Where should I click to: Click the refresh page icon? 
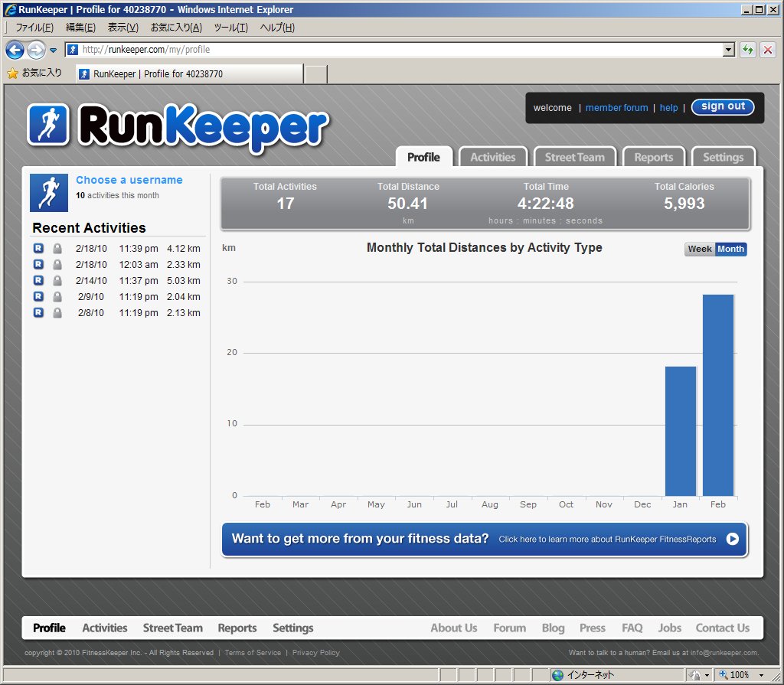[x=748, y=50]
